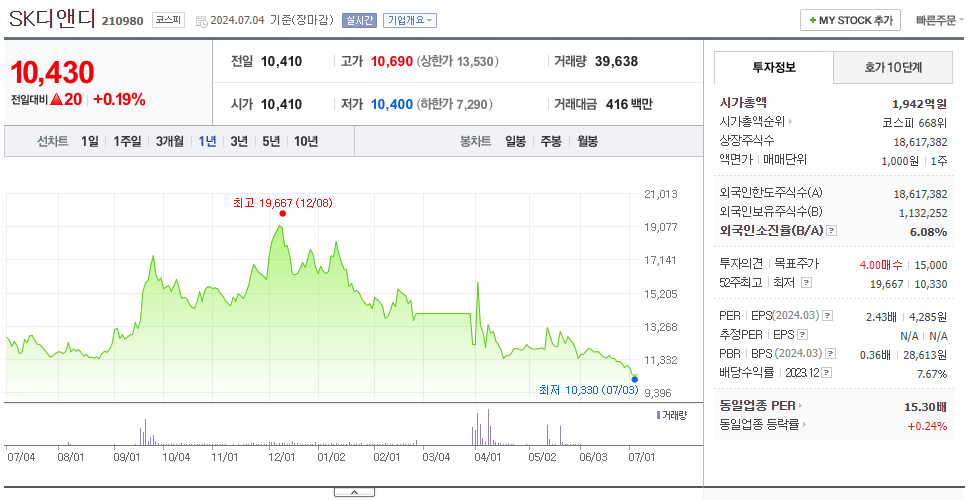Viewport: 968px width, 500px height.
Task: Click the 동일업종 등락률 value +0.24%
Action: (x=927, y=425)
